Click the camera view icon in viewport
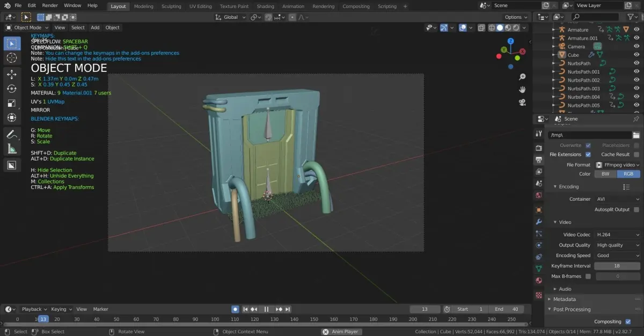This screenshot has width=644, height=336. (522, 102)
